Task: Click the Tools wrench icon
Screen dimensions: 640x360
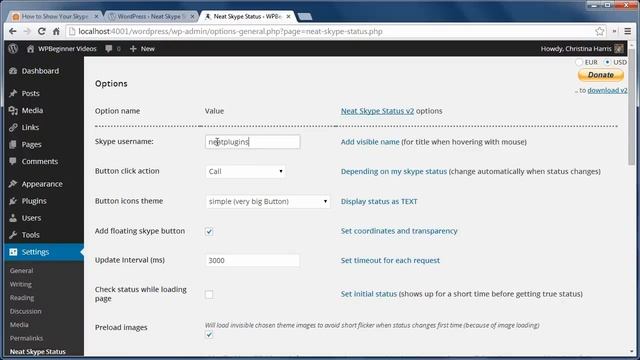Action: click(13, 235)
